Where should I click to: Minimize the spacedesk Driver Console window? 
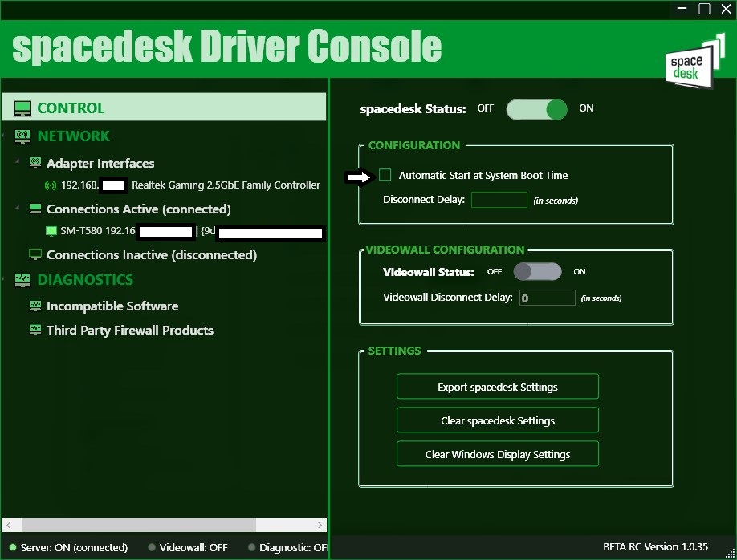pyautogui.click(x=682, y=9)
